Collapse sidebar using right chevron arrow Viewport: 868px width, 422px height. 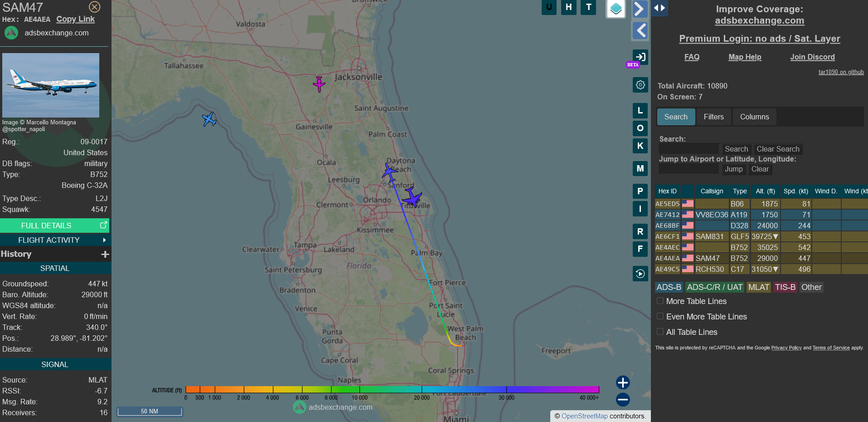coord(639,9)
